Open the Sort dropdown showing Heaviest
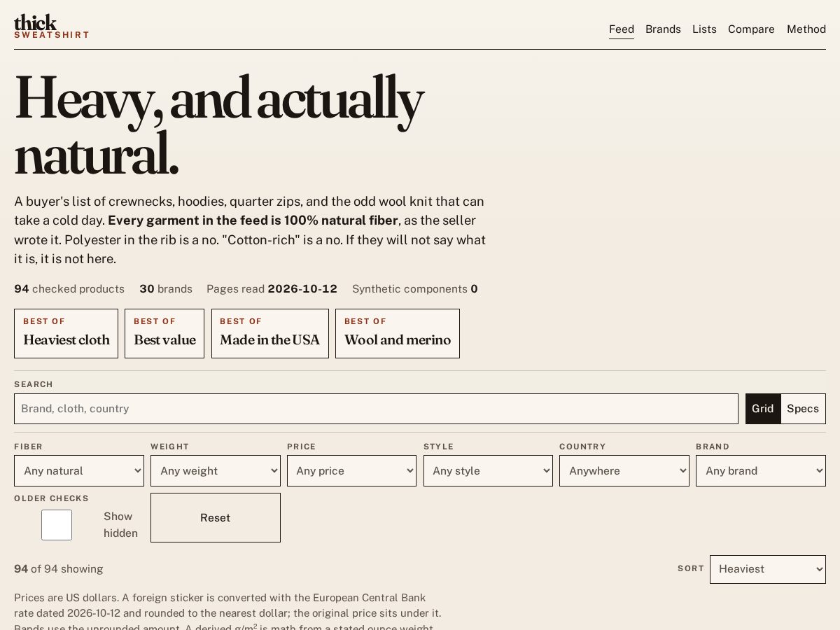This screenshot has height=630, width=840. pos(768,569)
